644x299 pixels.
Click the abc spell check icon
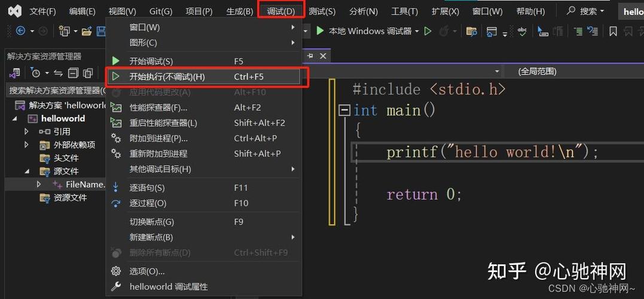pyautogui.click(x=522, y=31)
